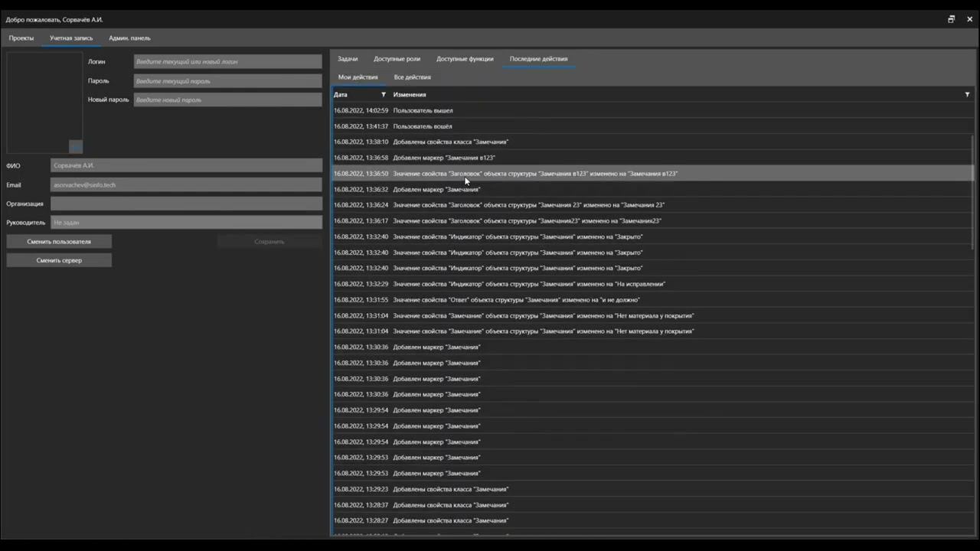The width and height of the screenshot is (980, 551).
Task: Click the Сменить сервер button
Action: pos(59,260)
